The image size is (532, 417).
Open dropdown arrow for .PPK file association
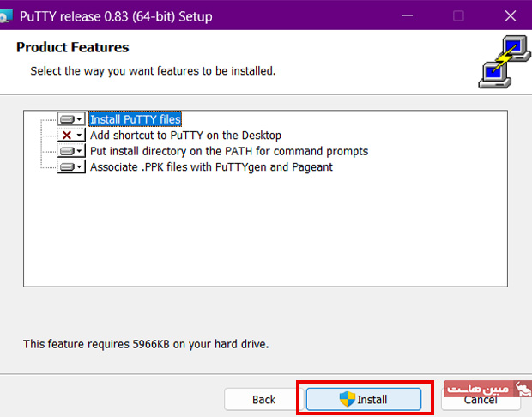click(x=80, y=167)
